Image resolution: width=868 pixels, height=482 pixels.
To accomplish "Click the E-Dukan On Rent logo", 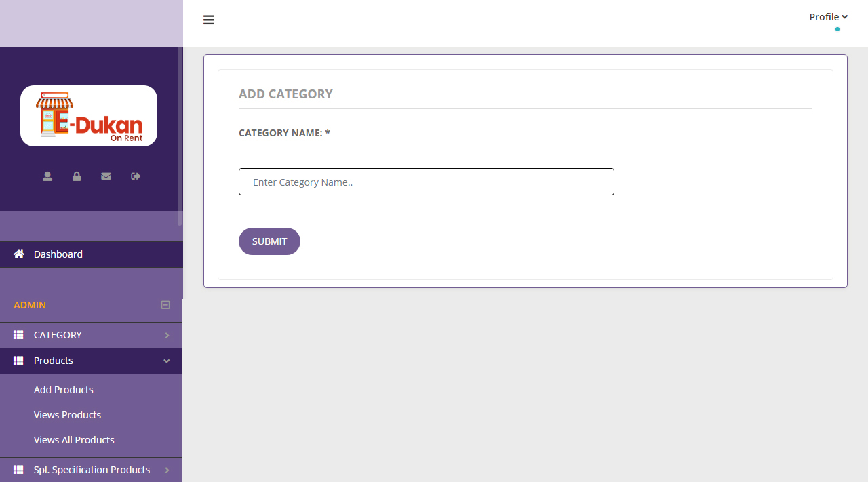I will point(89,116).
